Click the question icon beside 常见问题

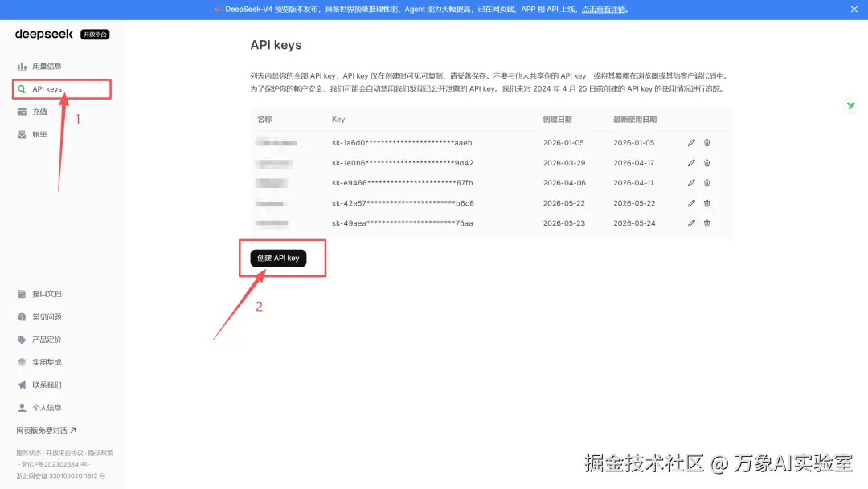22,317
